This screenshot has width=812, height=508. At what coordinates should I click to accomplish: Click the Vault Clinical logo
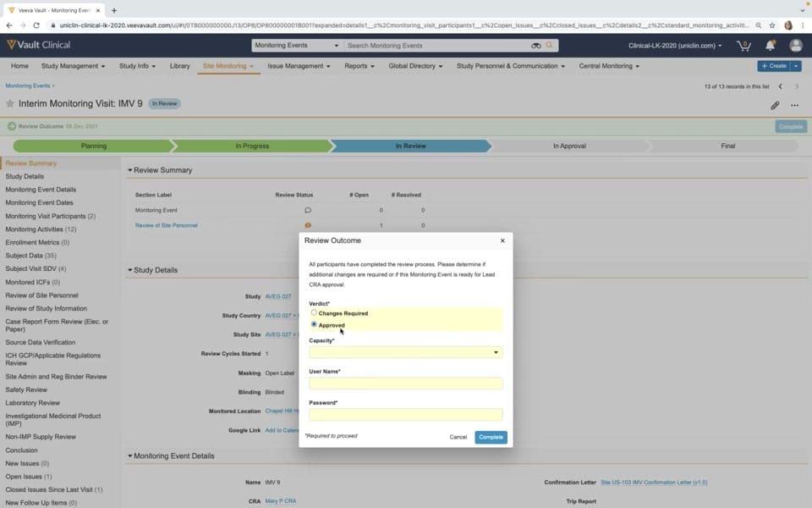38,45
